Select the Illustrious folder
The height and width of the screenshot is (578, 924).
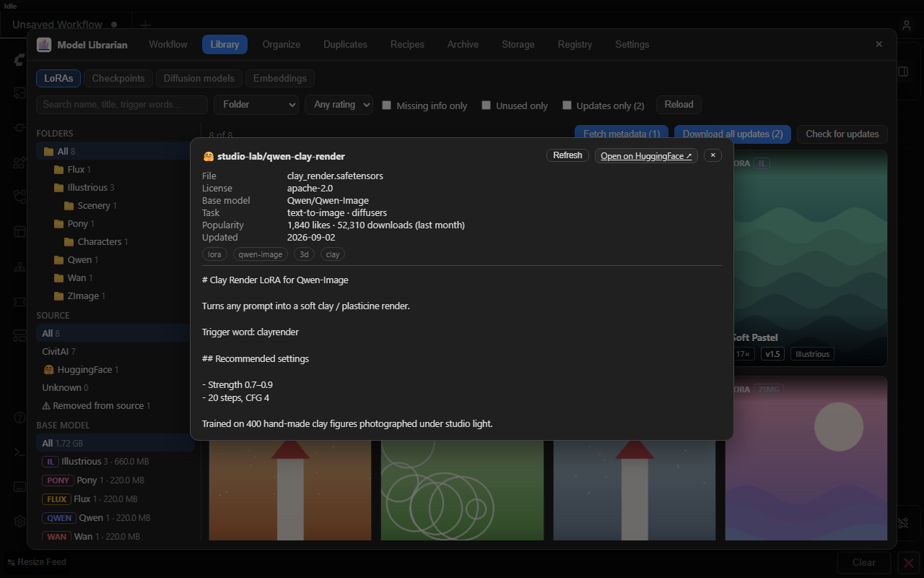pyautogui.click(x=116, y=187)
